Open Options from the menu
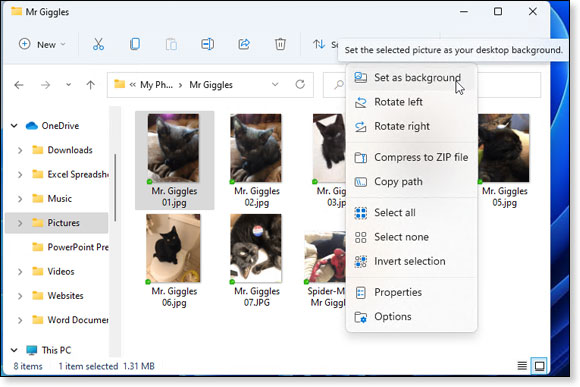 pos(412,317)
